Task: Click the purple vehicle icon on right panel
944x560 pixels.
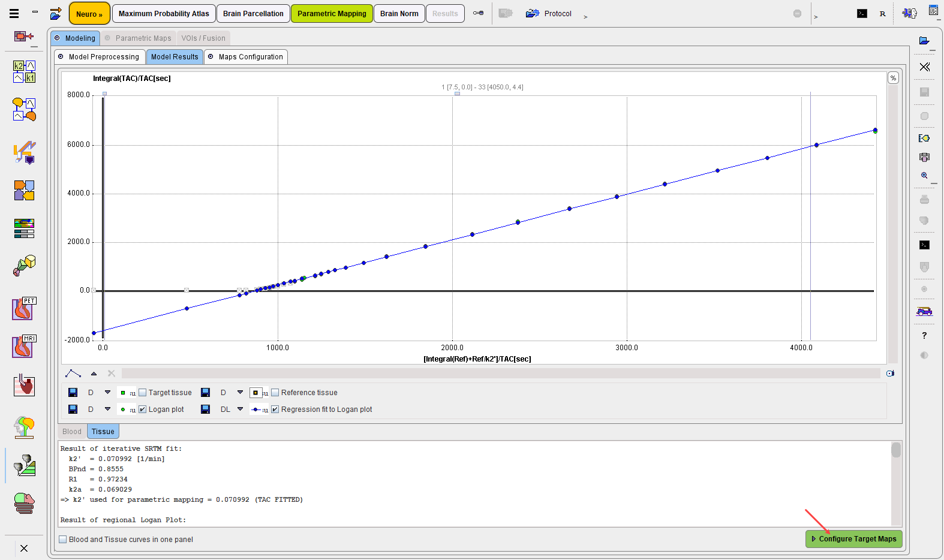Action: [924, 311]
